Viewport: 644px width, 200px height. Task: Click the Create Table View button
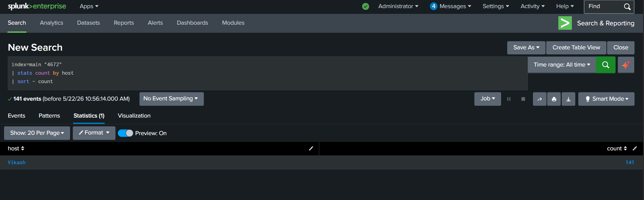(576, 48)
